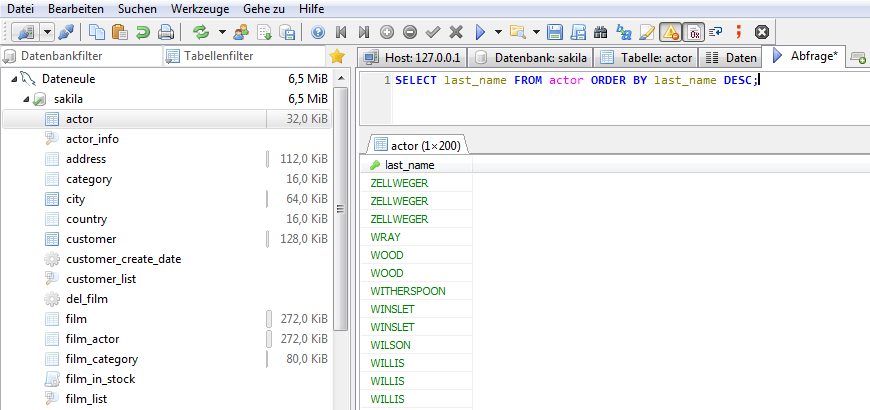Collapse the sakila database tree node
Image resolution: width=870 pixels, height=410 pixels.
(x=25, y=99)
